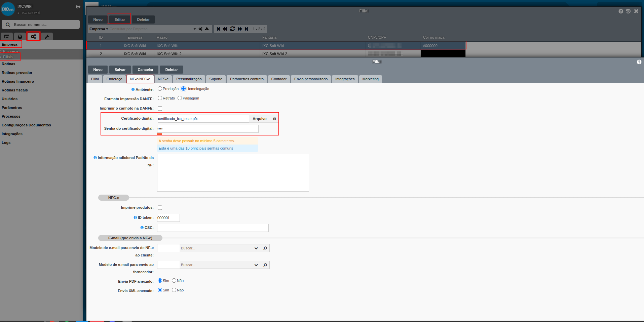Switch to the Endereço tab

coord(114,79)
